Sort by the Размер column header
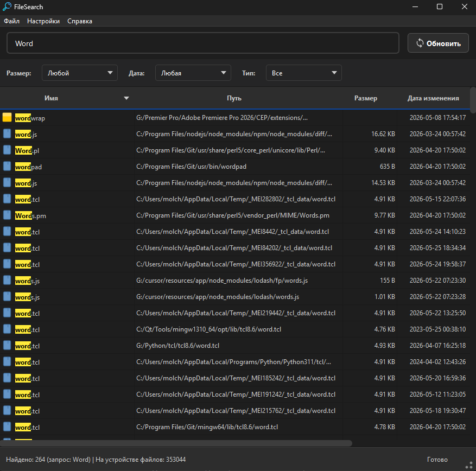Screen dimensions: 476x471 pos(366,98)
